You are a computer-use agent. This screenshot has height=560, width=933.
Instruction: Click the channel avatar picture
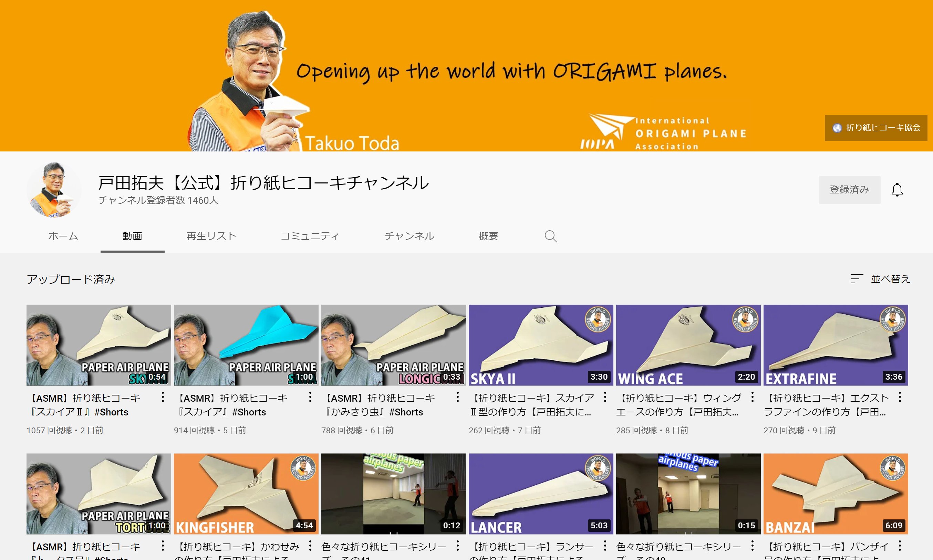tap(54, 190)
